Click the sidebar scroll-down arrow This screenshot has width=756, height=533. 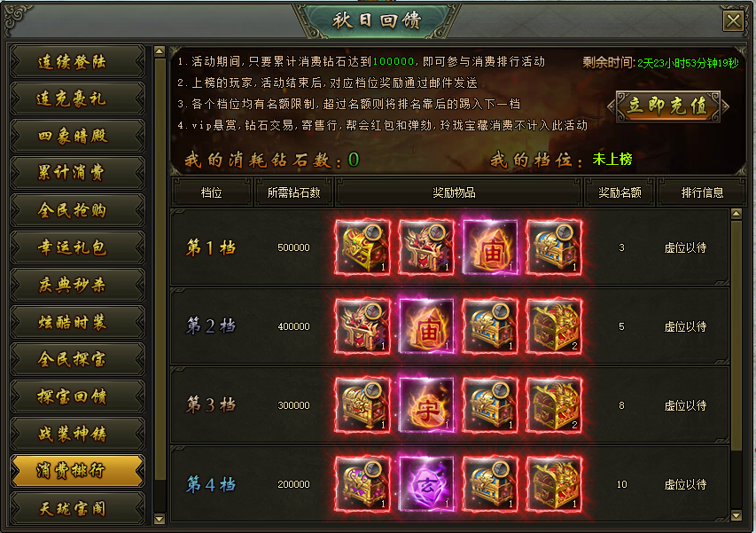pyautogui.click(x=160, y=519)
